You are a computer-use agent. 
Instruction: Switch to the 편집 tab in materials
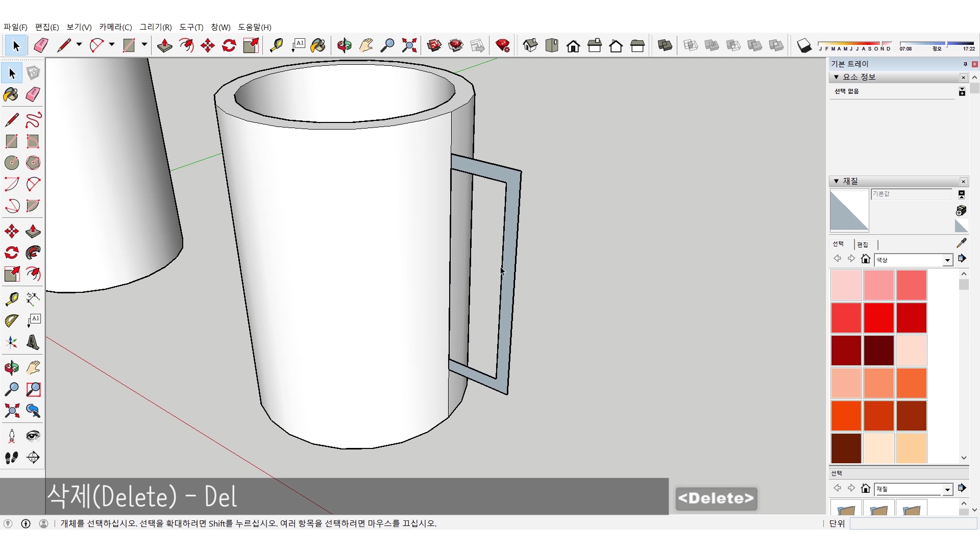point(863,244)
